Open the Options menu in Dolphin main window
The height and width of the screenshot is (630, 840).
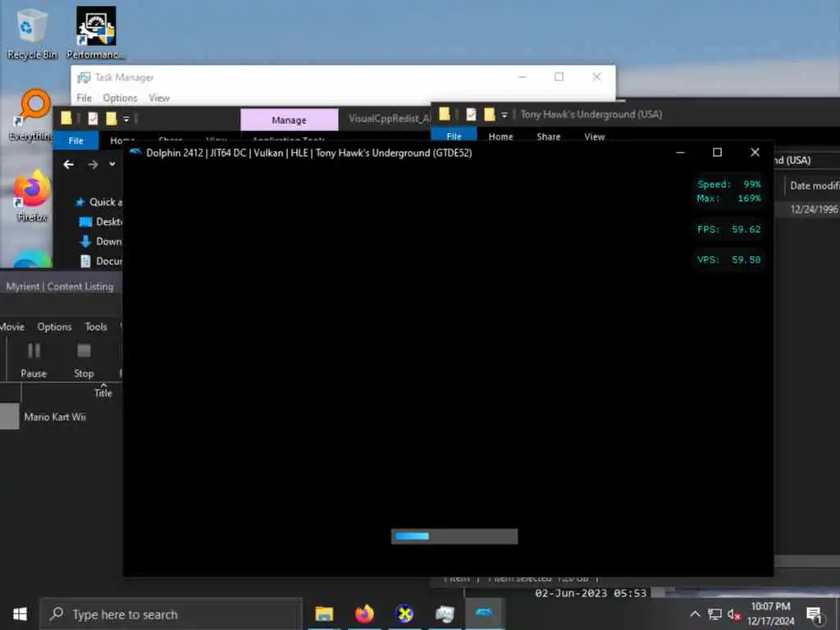[x=54, y=326]
